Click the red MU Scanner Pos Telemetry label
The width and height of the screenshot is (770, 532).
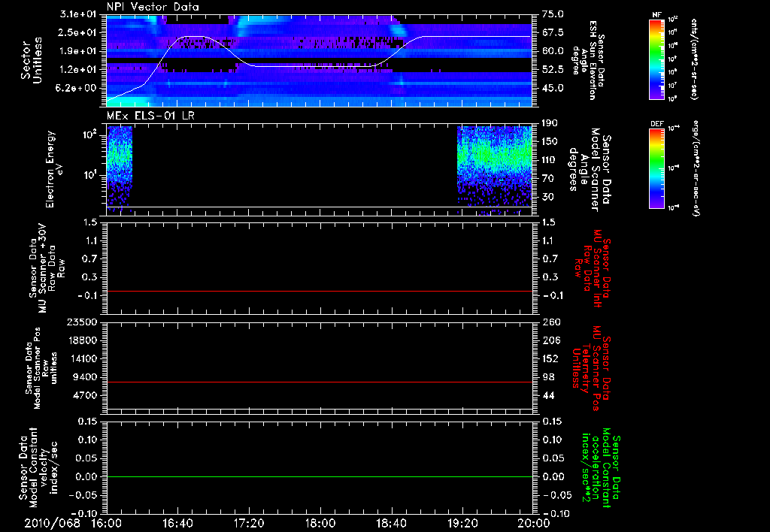(x=590, y=368)
